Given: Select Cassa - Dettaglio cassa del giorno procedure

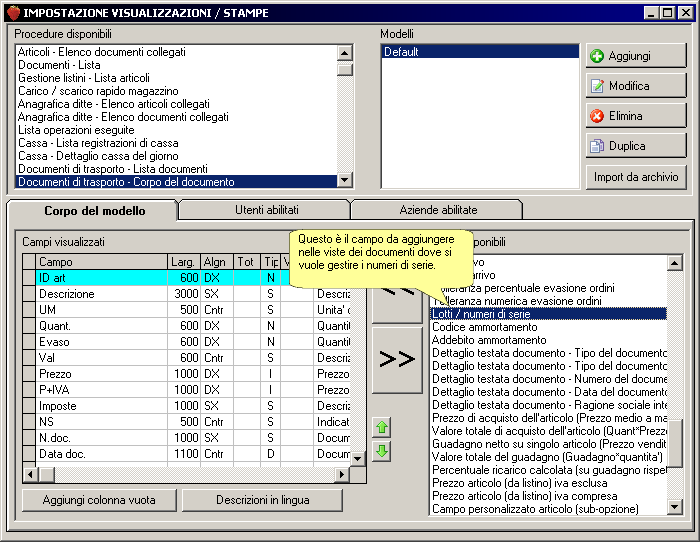Looking at the screenshot, I should pos(98,156).
